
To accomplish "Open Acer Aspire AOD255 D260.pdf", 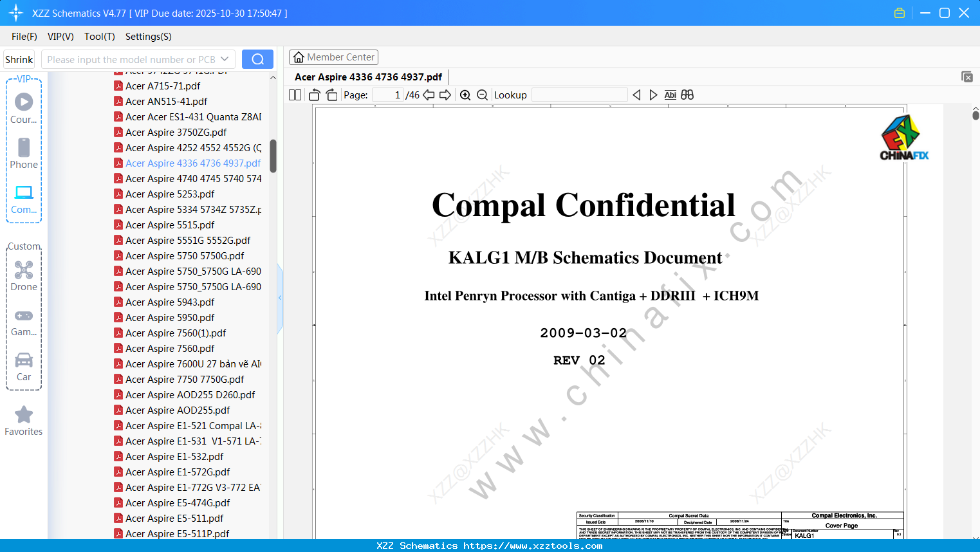I will tap(190, 394).
